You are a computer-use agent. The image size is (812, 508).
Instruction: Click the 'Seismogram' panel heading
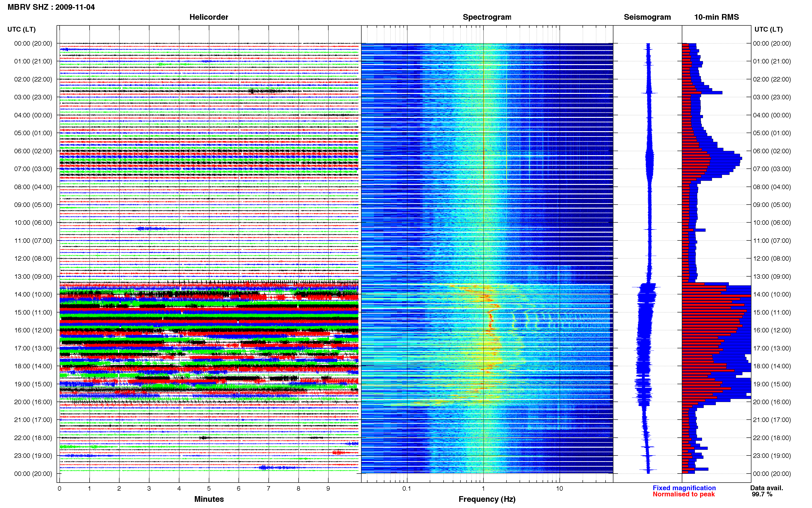coord(647,17)
